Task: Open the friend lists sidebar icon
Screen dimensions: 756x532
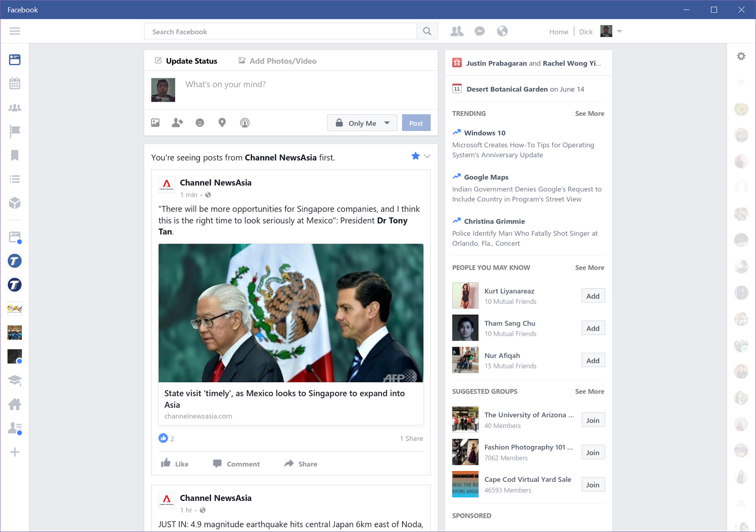Action: pyautogui.click(x=15, y=179)
